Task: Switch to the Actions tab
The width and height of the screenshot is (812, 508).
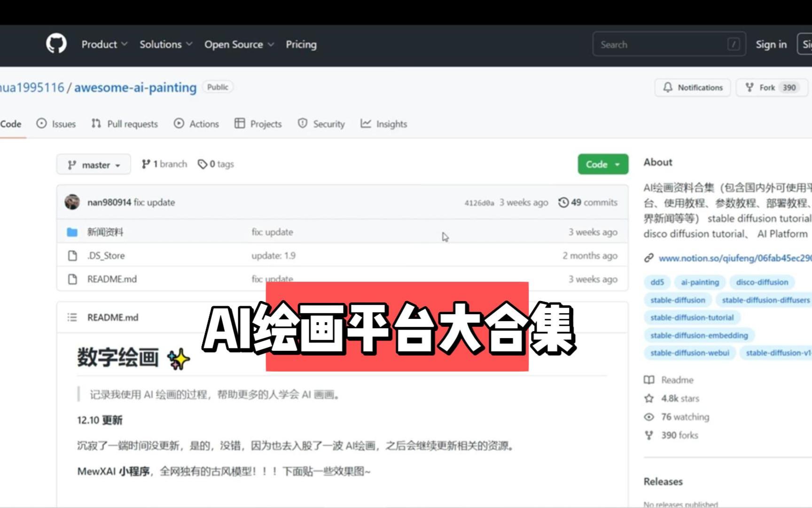Action: (x=196, y=124)
